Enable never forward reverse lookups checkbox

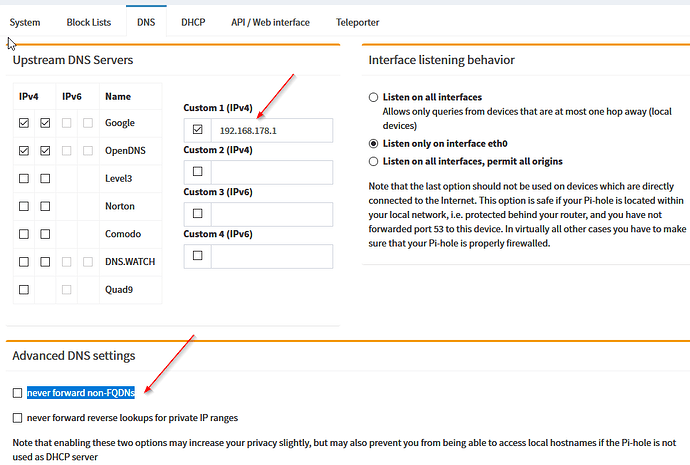point(17,417)
